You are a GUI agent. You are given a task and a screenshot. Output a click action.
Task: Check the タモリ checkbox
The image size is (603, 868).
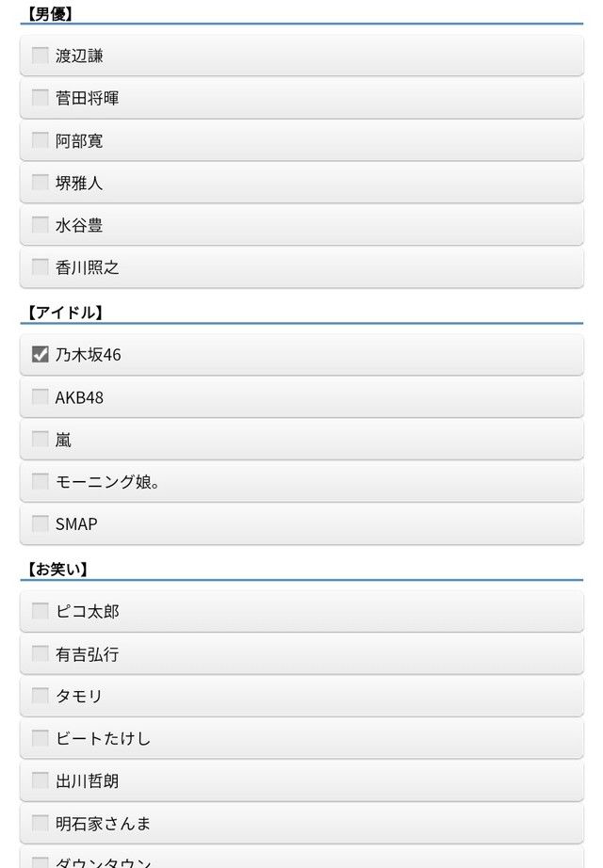40,696
